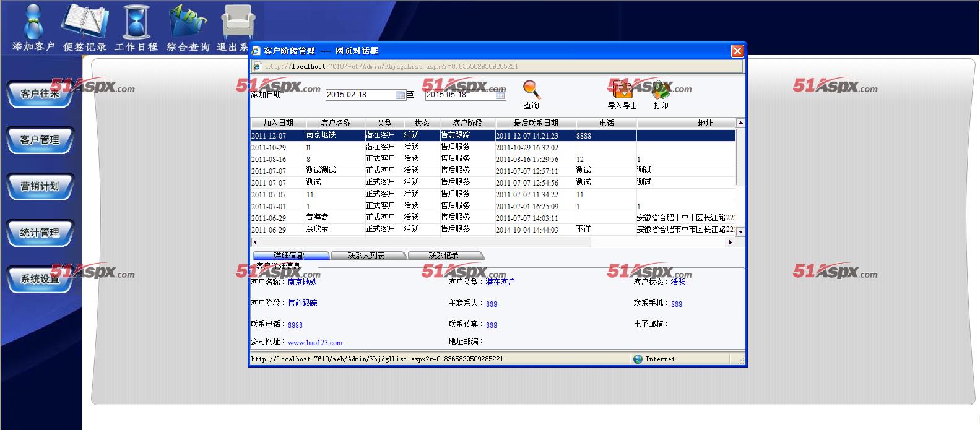
Task: Open 系统设置 in the left sidebar
Action: tap(40, 280)
